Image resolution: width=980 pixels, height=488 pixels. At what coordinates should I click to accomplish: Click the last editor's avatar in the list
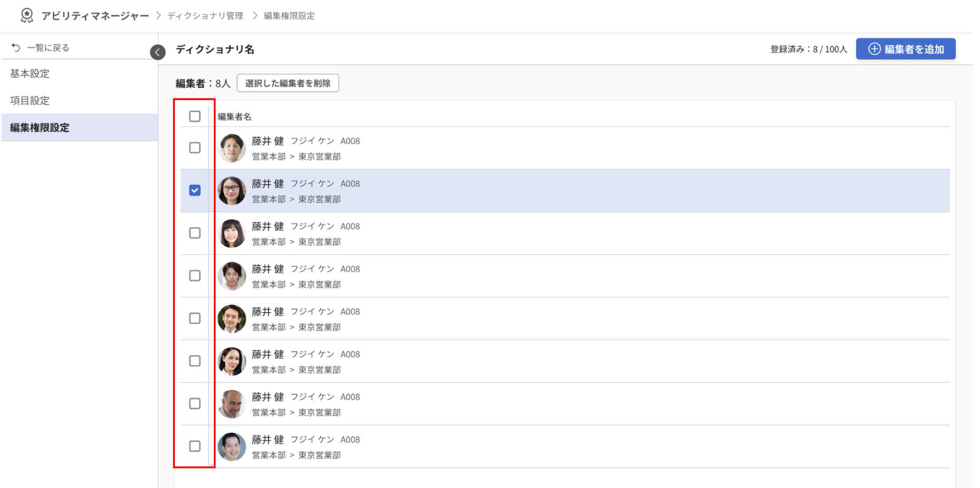click(x=231, y=446)
